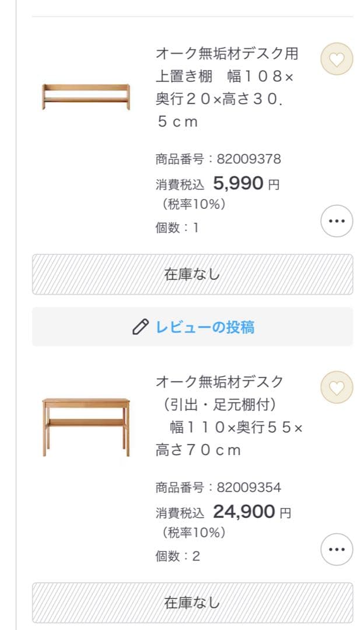Click the pen review icon in the review bar
The image size is (364, 630).
[140, 327]
